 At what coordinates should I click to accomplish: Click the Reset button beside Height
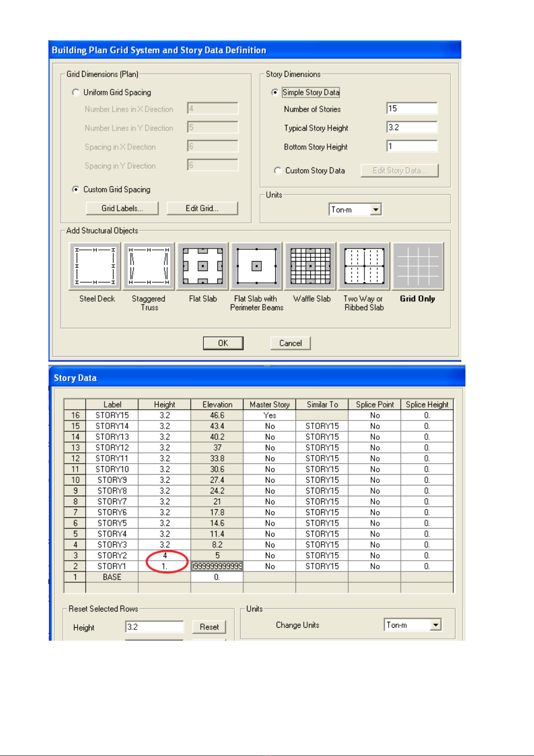209,627
